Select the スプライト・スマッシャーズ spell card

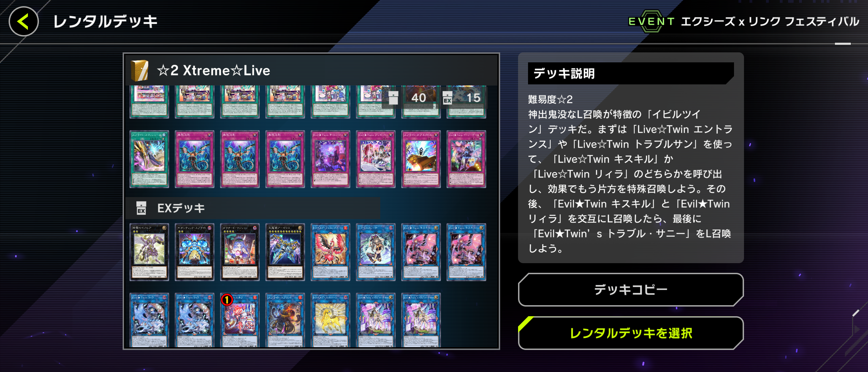[149, 159]
